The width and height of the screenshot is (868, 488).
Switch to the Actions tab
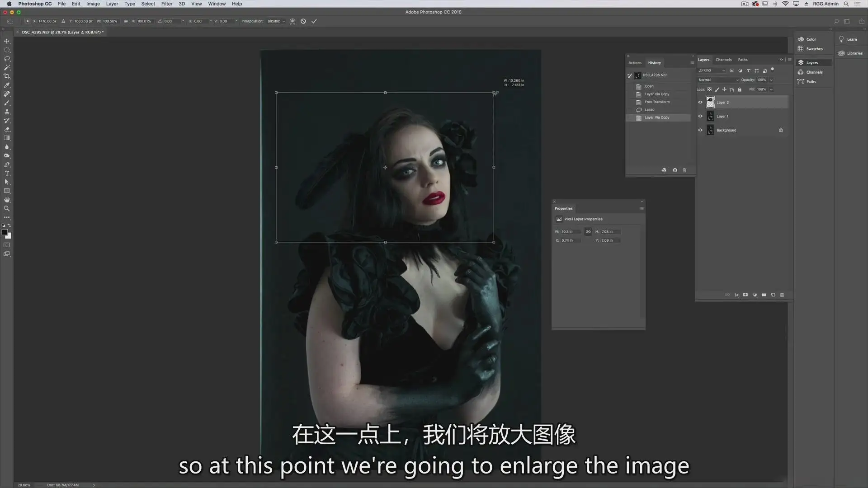click(635, 63)
